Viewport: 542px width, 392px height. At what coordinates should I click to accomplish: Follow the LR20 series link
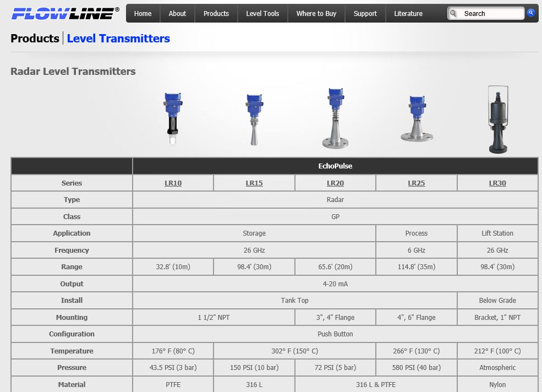click(335, 183)
